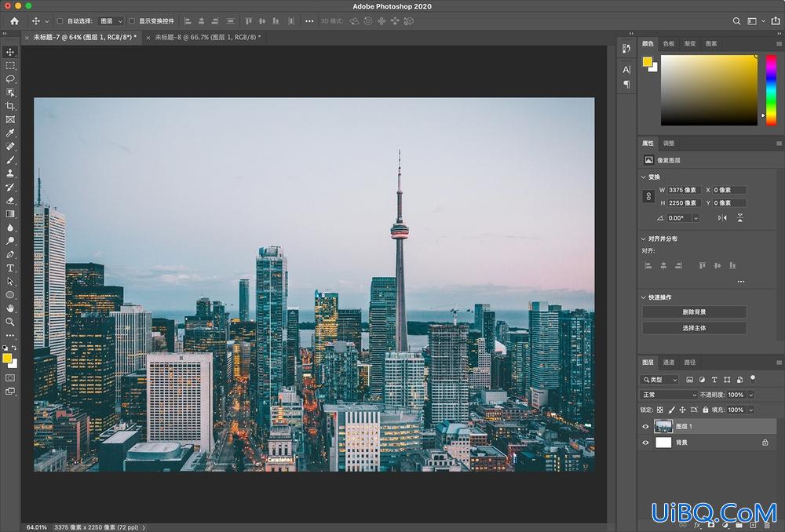Switch to 渐变 gradients tab
Screen dimensions: 785x532
point(690,43)
